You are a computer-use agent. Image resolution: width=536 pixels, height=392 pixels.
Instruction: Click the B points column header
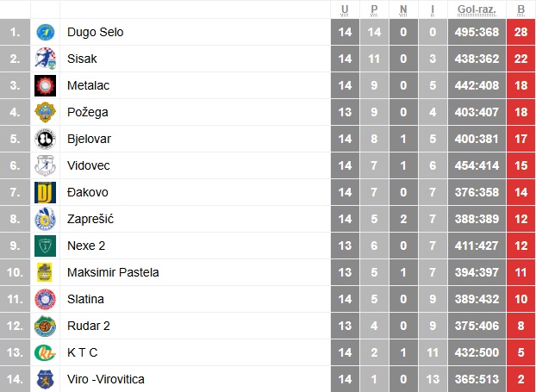(521, 9)
